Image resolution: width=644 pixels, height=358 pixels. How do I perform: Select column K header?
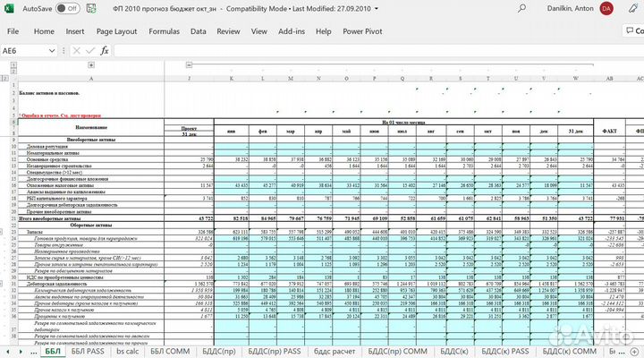(232, 78)
